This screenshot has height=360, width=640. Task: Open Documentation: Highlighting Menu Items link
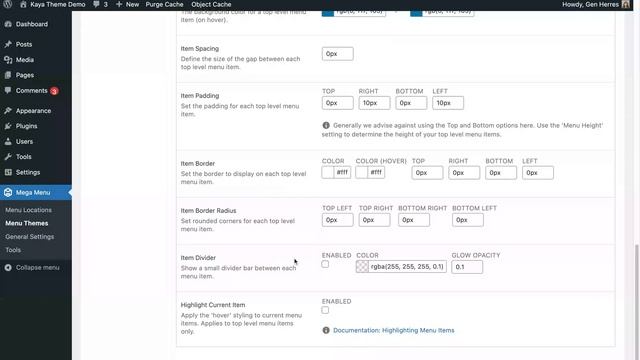[x=393, y=330]
